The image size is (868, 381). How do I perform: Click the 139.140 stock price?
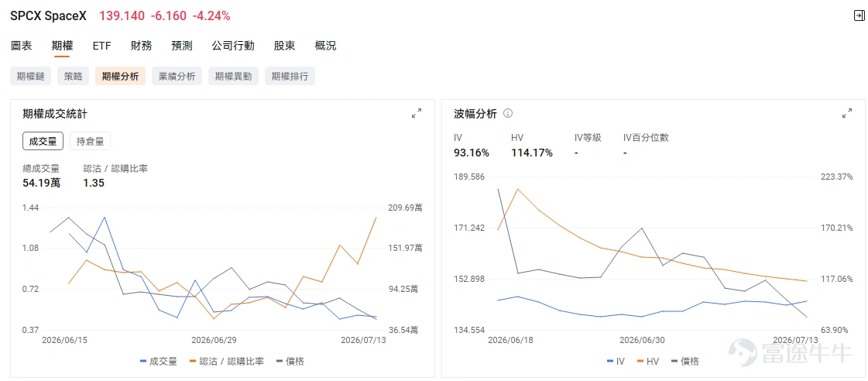(x=122, y=16)
